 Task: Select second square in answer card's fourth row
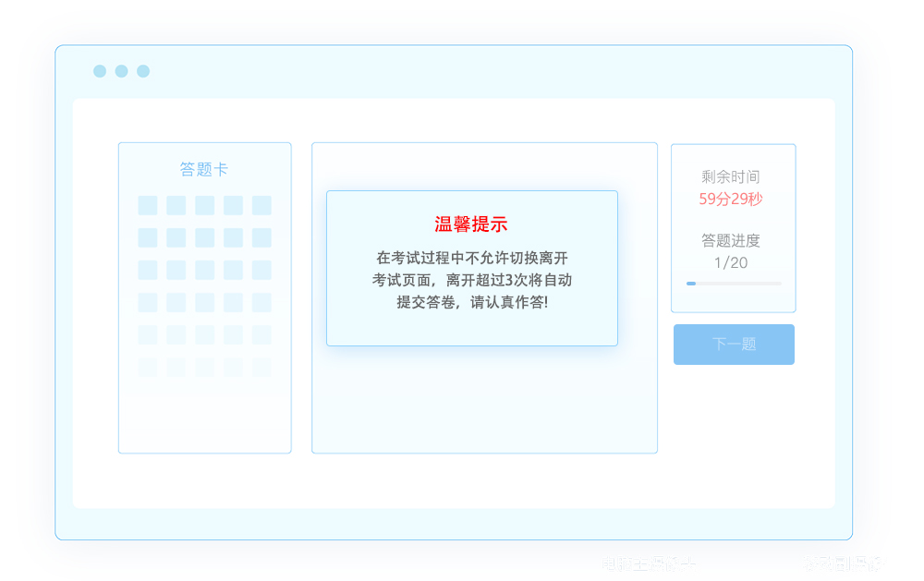176,302
